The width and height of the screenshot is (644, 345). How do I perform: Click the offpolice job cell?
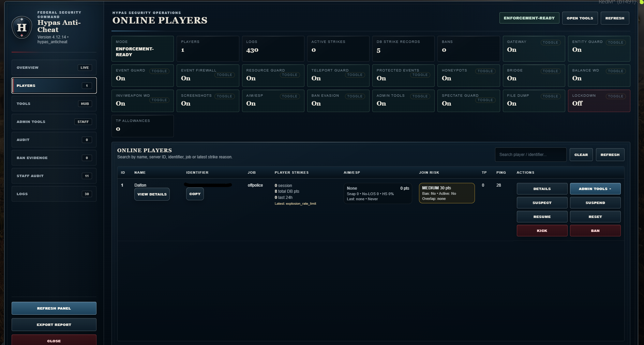(x=255, y=185)
